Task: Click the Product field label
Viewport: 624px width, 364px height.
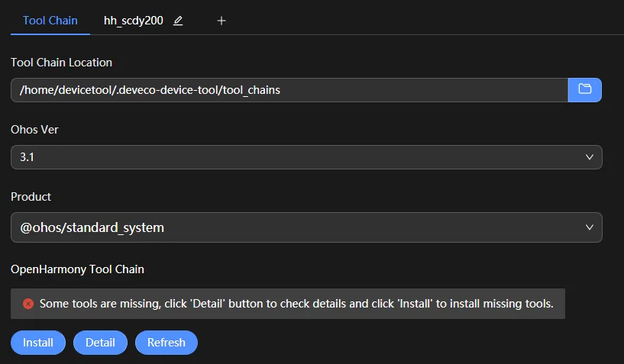Action: (x=31, y=197)
